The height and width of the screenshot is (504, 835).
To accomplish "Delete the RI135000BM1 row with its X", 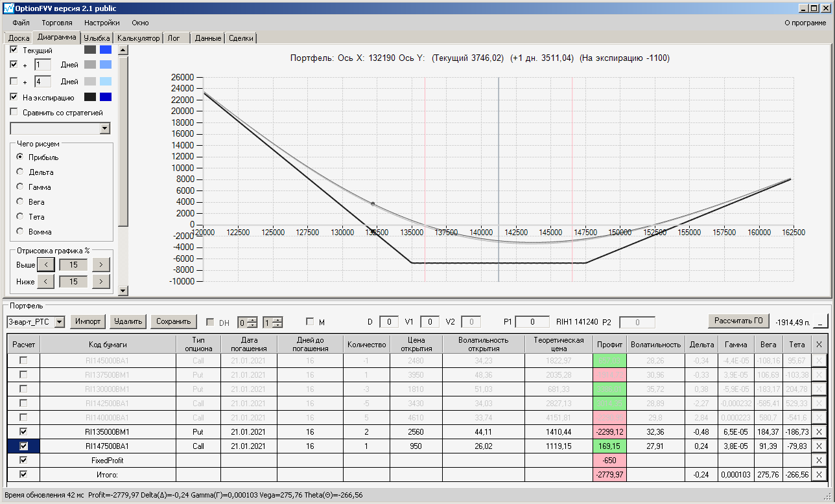I will (x=819, y=431).
